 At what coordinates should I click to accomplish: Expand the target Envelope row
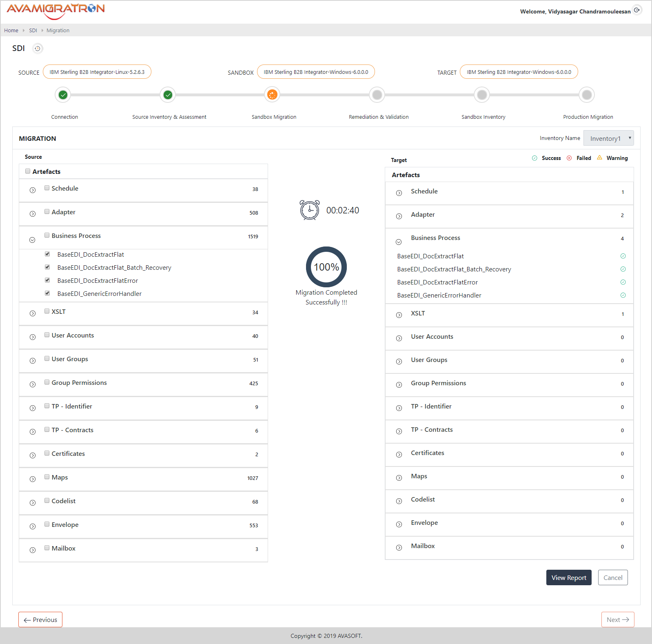coord(399,524)
